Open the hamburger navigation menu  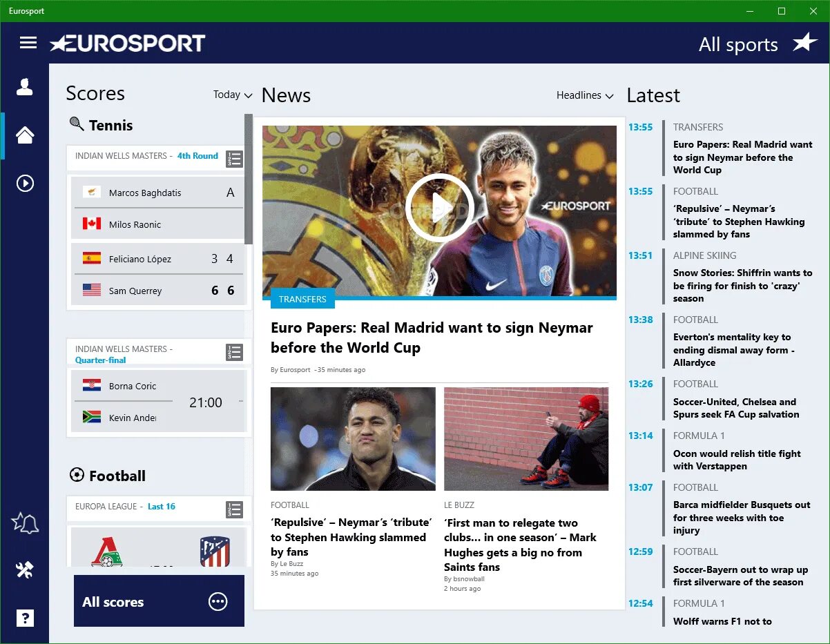pyautogui.click(x=28, y=43)
